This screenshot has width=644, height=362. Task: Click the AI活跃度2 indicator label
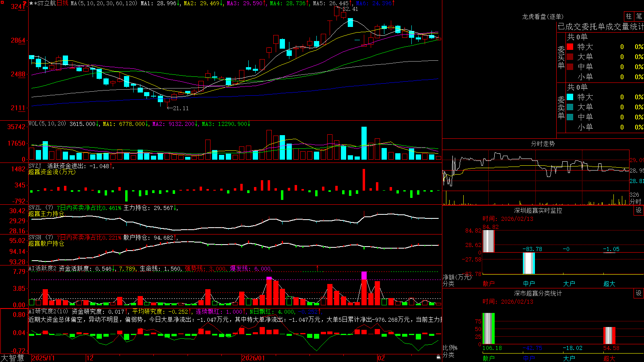click(43, 268)
